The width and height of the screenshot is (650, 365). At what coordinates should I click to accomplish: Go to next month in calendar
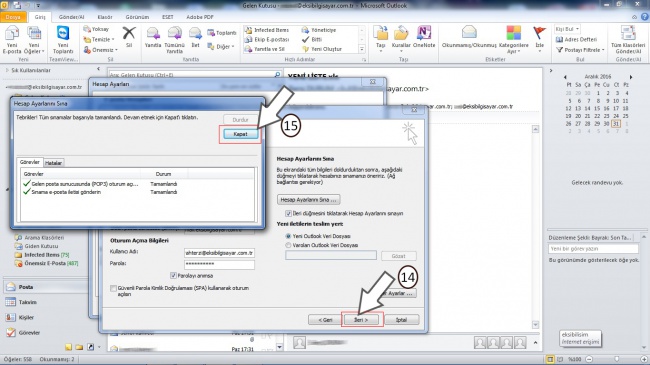631,77
